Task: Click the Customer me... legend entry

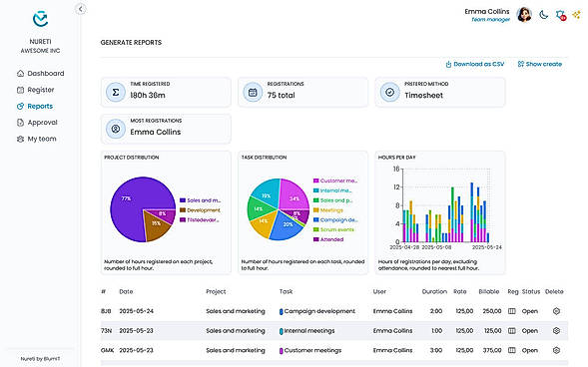Action: point(335,181)
